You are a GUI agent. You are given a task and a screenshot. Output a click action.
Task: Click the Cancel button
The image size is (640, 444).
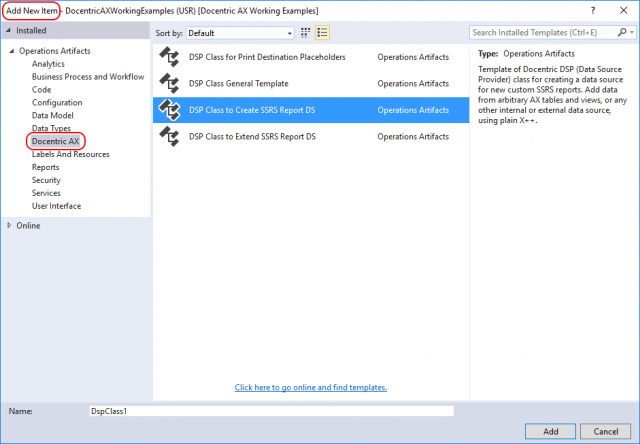point(606,431)
